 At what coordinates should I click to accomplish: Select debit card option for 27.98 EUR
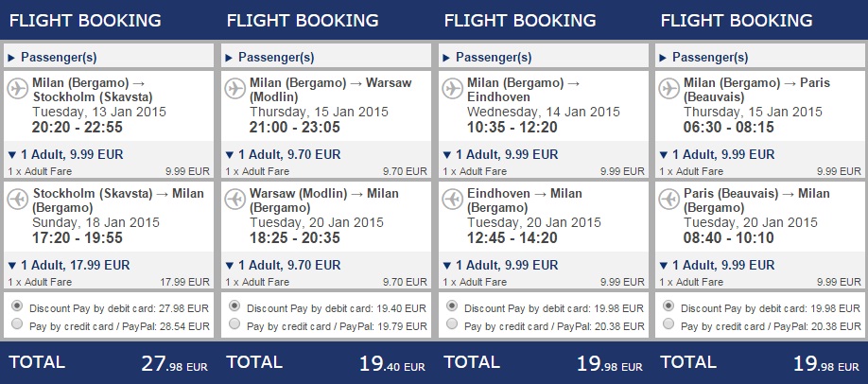[x=17, y=307]
